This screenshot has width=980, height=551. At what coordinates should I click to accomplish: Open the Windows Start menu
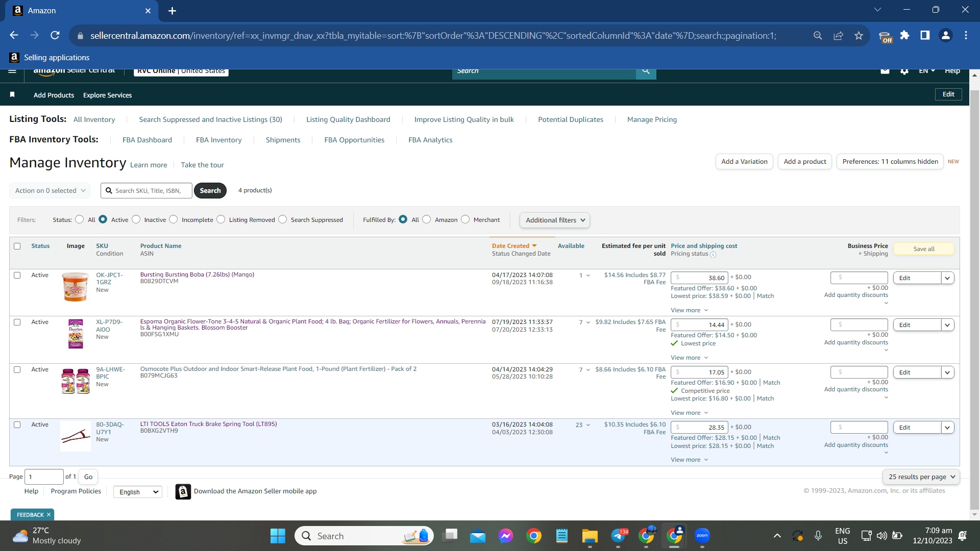[x=278, y=536]
